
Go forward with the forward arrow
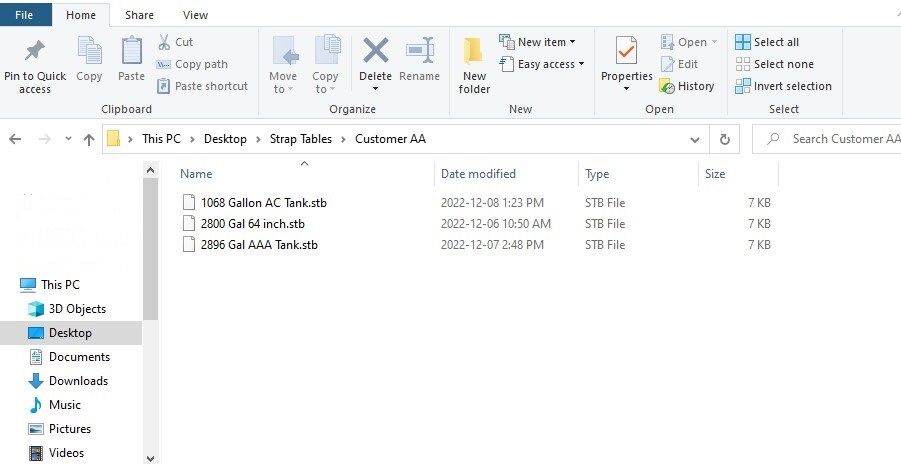tap(44, 139)
